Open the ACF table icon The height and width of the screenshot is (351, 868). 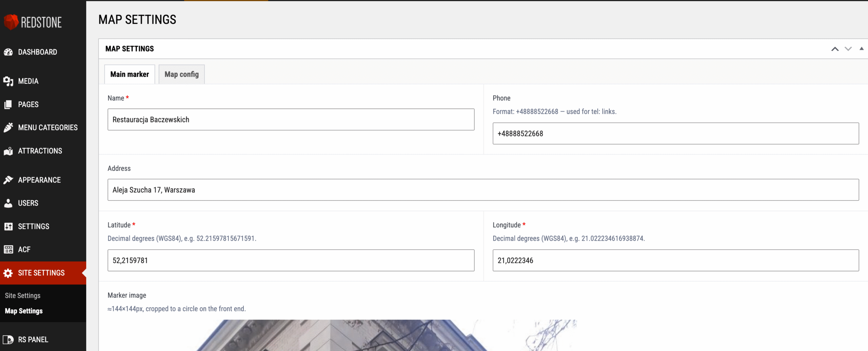(8, 250)
